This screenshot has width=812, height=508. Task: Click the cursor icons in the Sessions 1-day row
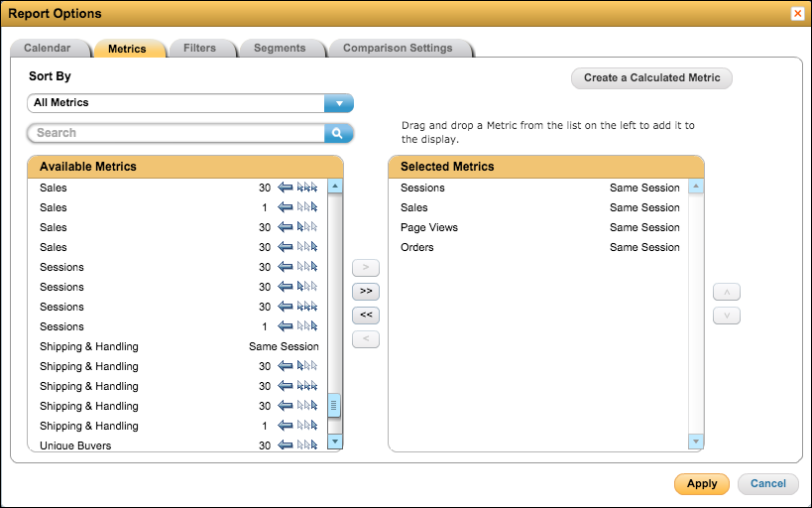tap(307, 326)
